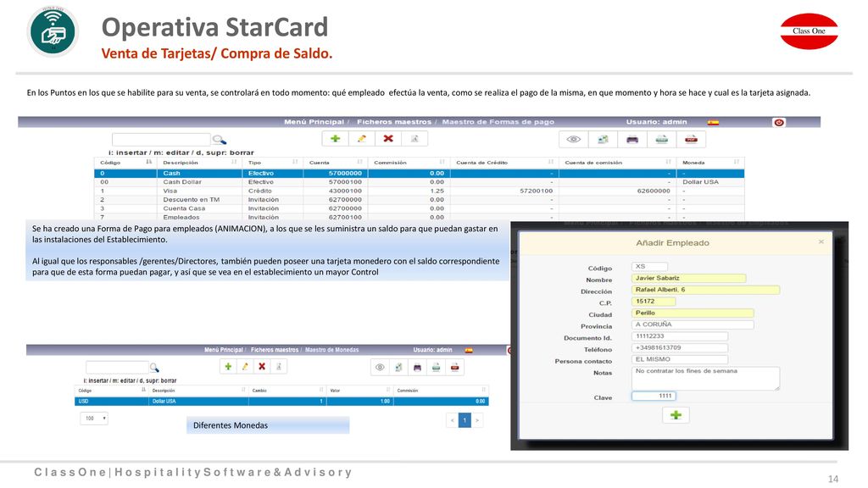Viewport: 868px width, 488px height.
Task: Select the Cash row in payment table
Action: (419, 173)
